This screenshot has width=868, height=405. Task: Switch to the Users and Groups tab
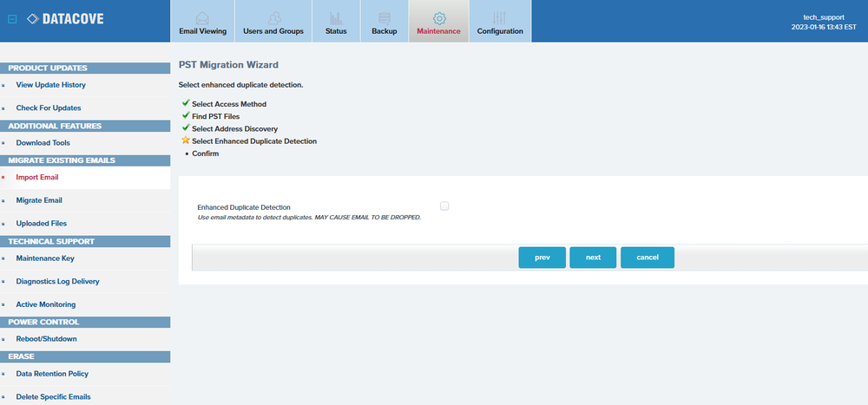(273, 21)
